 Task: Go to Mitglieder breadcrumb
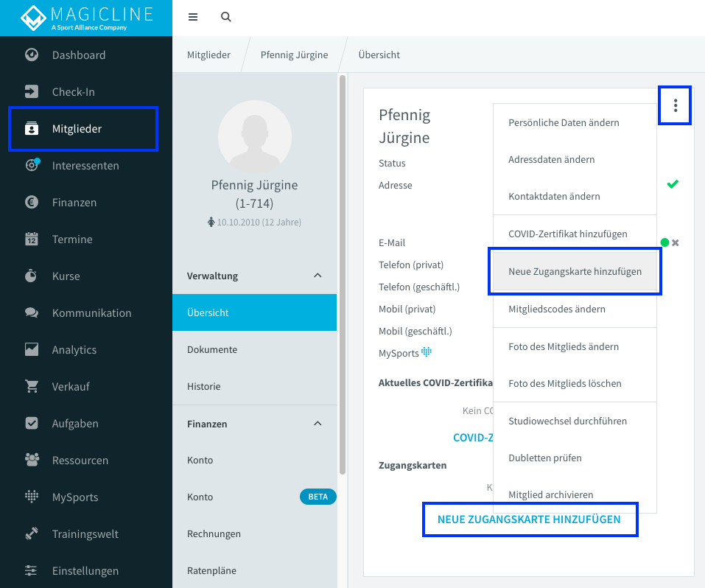point(208,55)
